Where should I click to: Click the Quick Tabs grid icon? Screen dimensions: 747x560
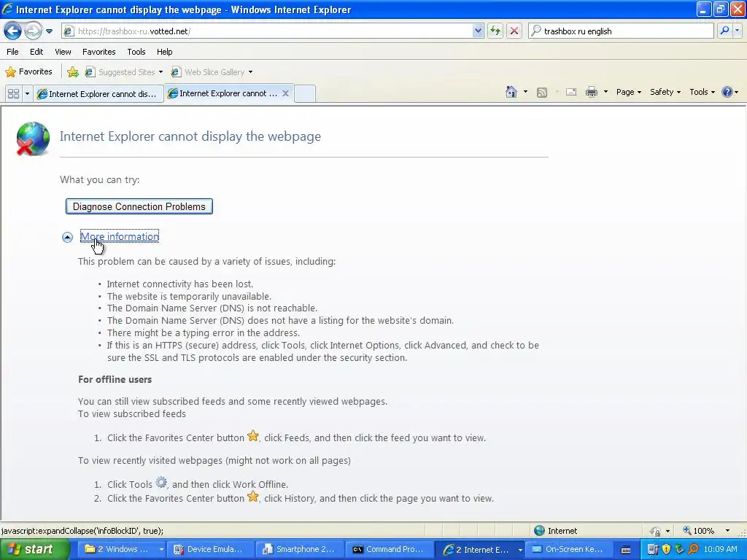coord(13,94)
